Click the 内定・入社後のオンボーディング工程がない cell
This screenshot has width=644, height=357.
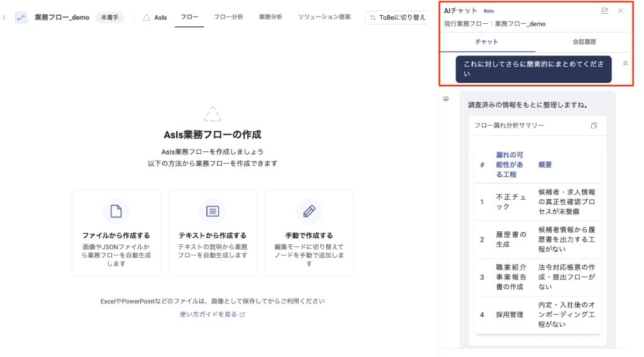pyautogui.click(x=567, y=315)
